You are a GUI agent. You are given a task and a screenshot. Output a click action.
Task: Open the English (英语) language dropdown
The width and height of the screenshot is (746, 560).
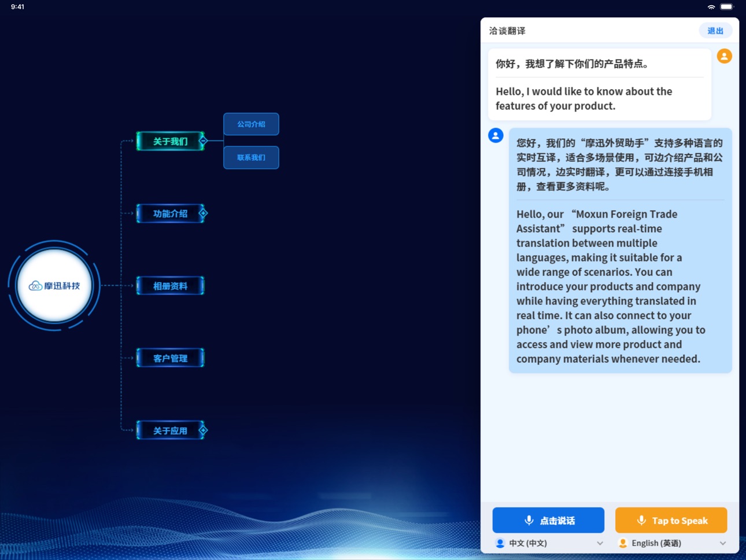[x=671, y=543]
